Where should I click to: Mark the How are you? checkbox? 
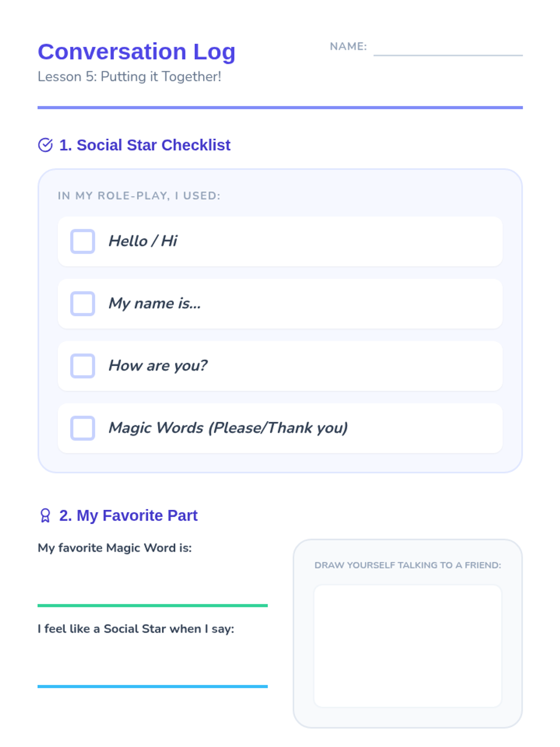tap(83, 366)
